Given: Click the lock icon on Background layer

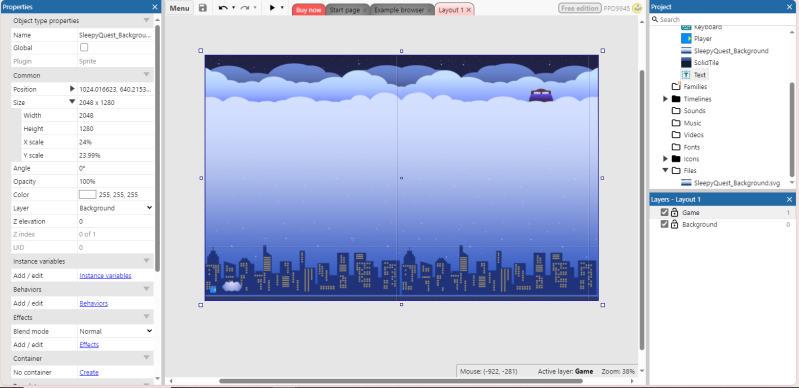Looking at the screenshot, I should (674, 224).
